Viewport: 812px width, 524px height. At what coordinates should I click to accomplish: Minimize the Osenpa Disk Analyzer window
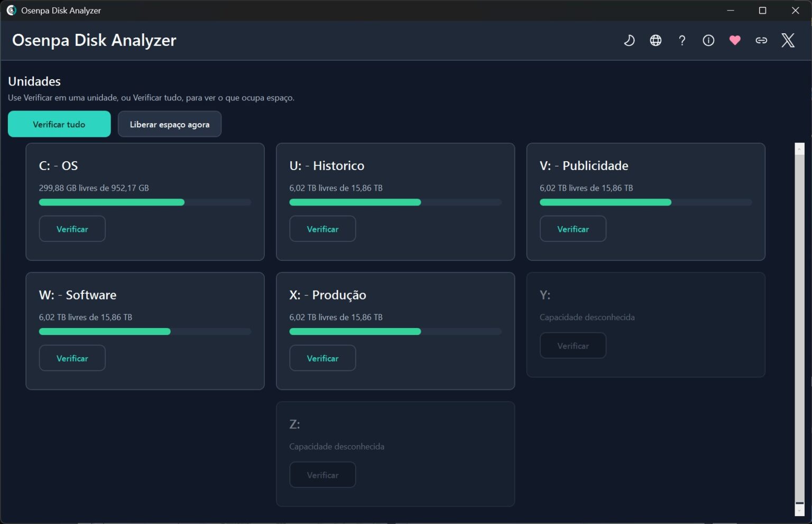click(731, 11)
